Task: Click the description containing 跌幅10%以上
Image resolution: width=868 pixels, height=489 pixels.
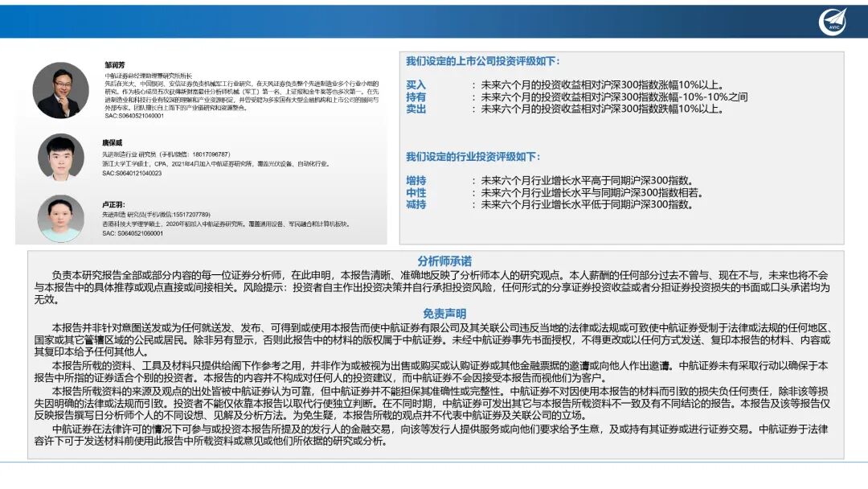Action: (x=602, y=109)
